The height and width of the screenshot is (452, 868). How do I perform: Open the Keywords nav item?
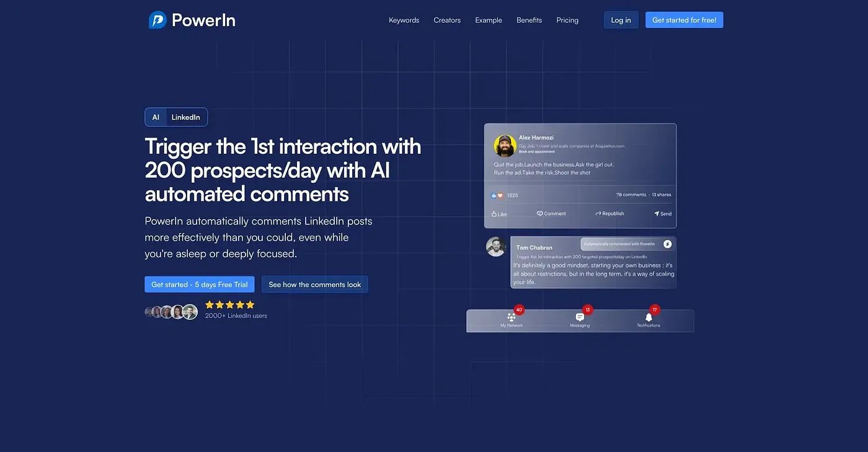click(x=404, y=20)
